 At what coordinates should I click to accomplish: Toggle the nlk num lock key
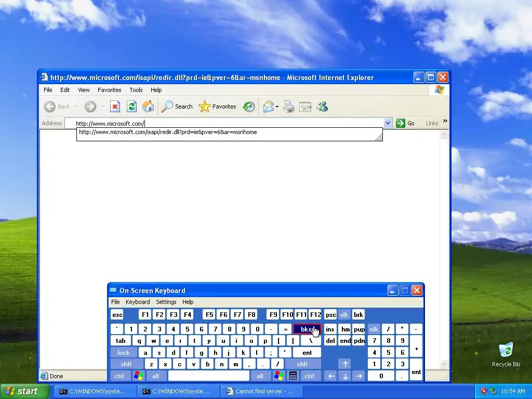pyautogui.click(x=374, y=329)
